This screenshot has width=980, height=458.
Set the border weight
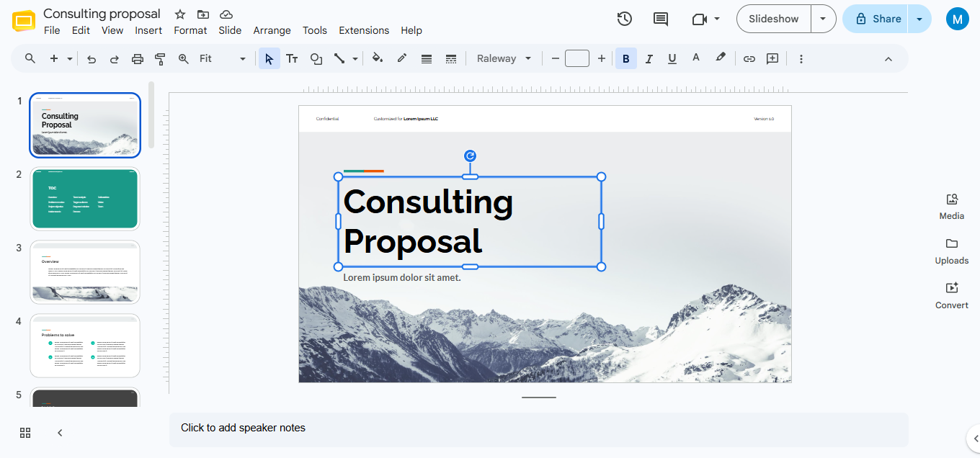427,59
